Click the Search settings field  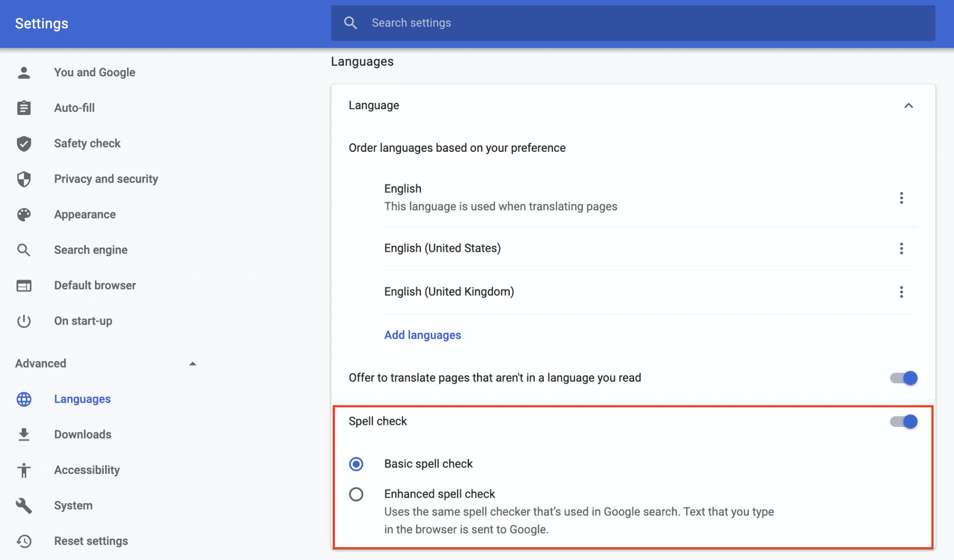[633, 23]
